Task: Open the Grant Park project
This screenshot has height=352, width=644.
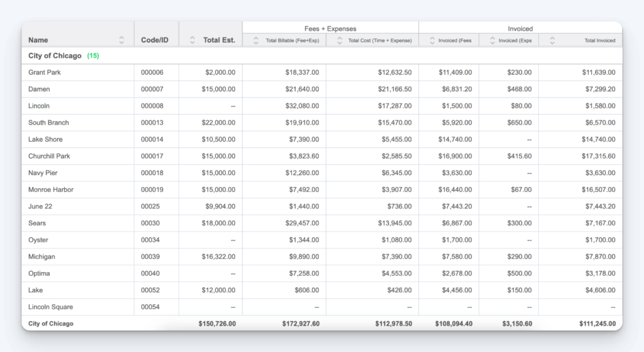Action: (45, 72)
